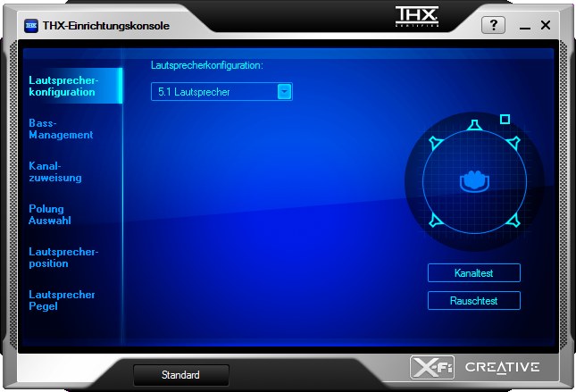Click the THX app icon in title bar
The height and width of the screenshot is (392, 576).
(x=31, y=26)
